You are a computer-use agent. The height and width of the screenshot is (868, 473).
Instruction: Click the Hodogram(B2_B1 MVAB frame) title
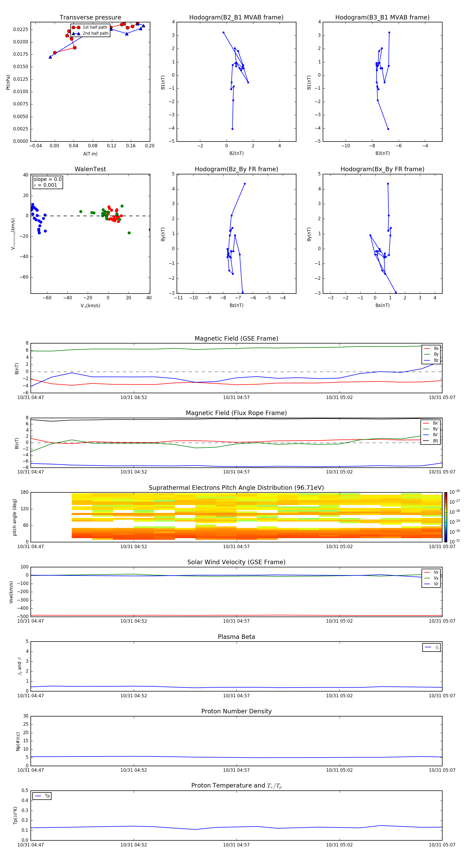tap(236, 18)
